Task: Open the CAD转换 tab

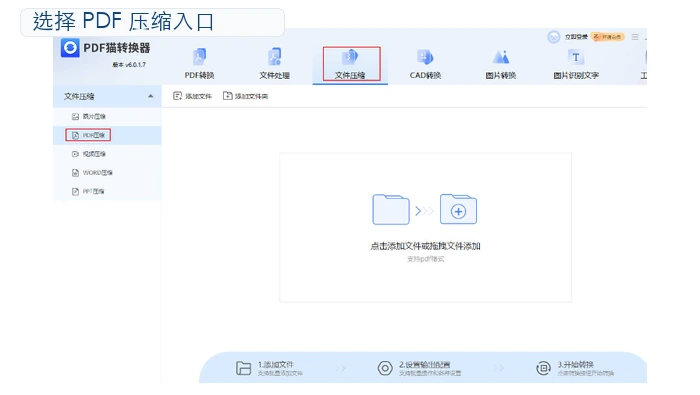Action: pyautogui.click(x=425, y=64)
